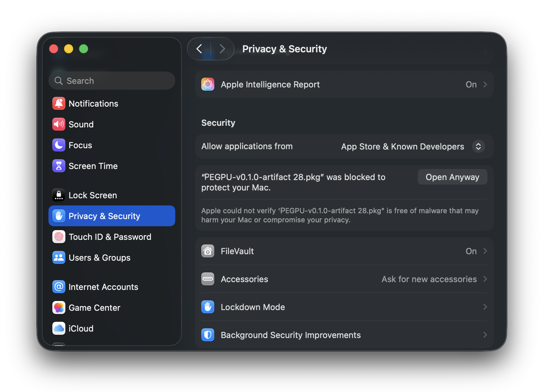Select Touch ID & Password

[x=112, y=237]
